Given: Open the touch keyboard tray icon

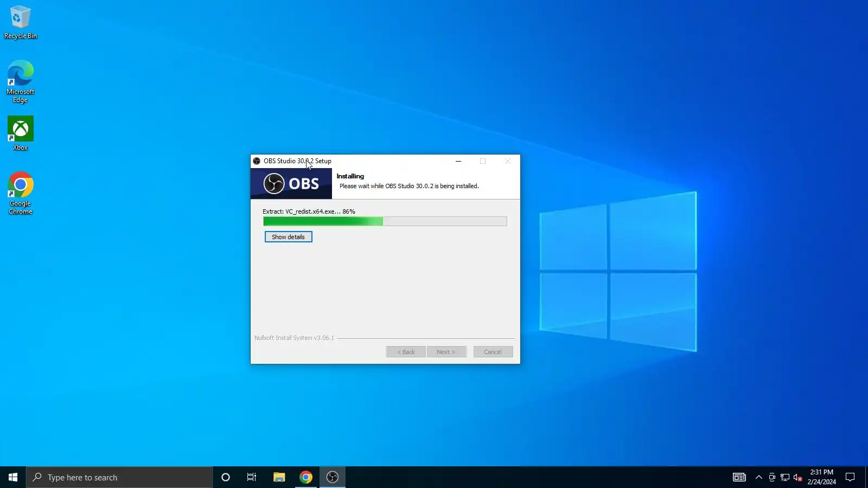Looking at the screenshot, I should (x=739, y=477).
